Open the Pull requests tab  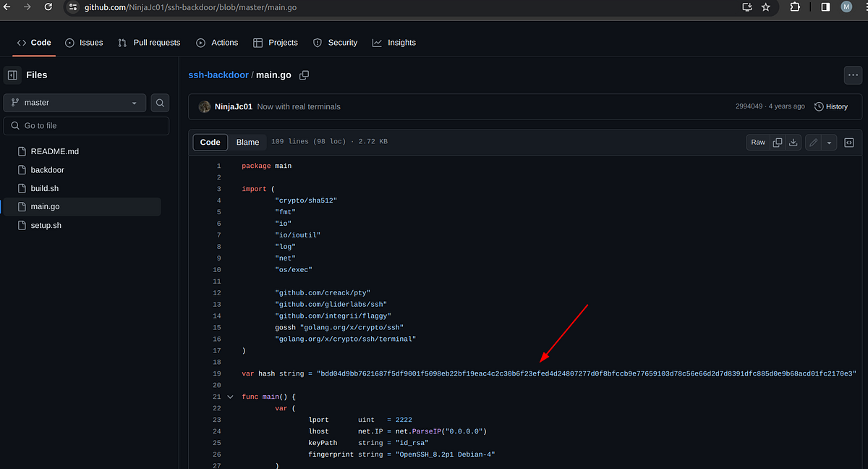coord(149,43)
